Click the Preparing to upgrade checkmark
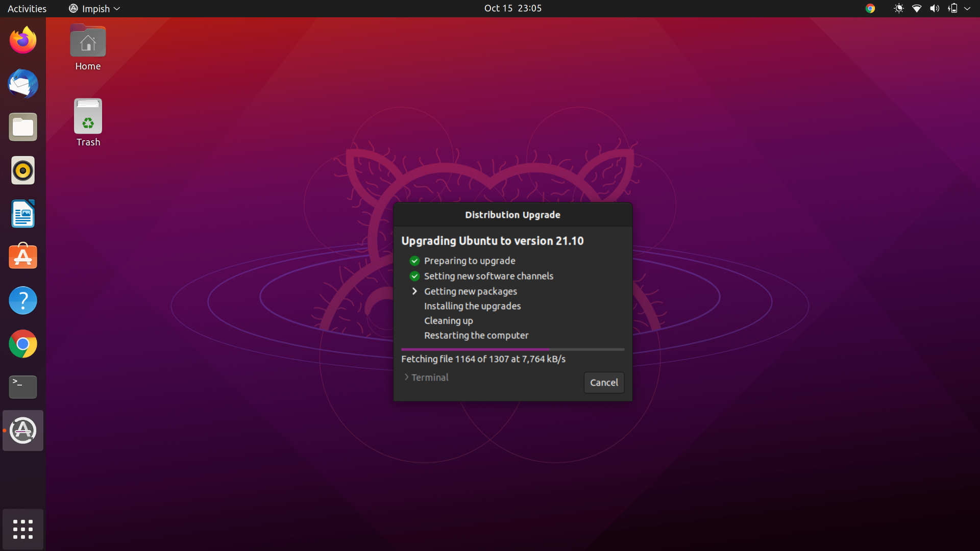Viewport: 980px width, 551px height. click(x=414, y=261)
